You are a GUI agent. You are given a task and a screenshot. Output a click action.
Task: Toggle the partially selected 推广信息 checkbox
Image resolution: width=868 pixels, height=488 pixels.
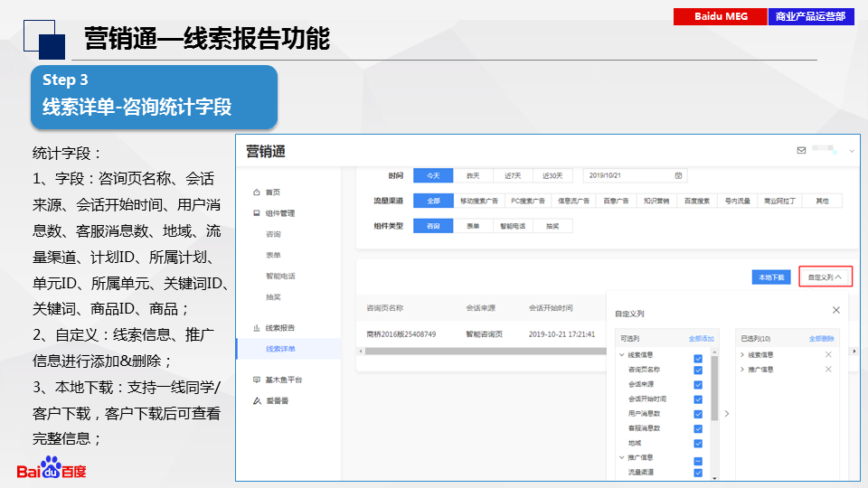coord(698,461)
